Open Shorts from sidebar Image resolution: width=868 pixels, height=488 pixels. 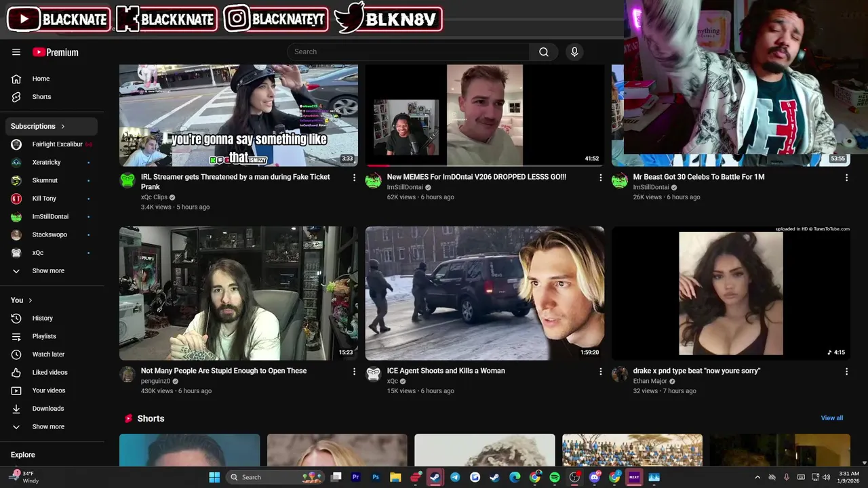coord(52,97)
